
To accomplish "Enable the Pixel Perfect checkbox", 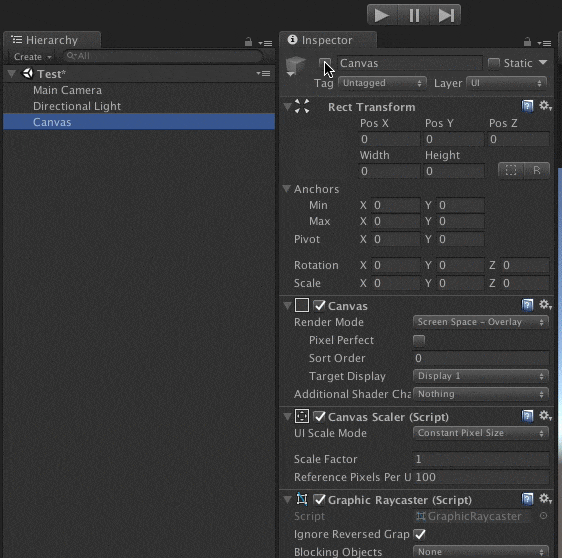I will click(x=419, y=340).
